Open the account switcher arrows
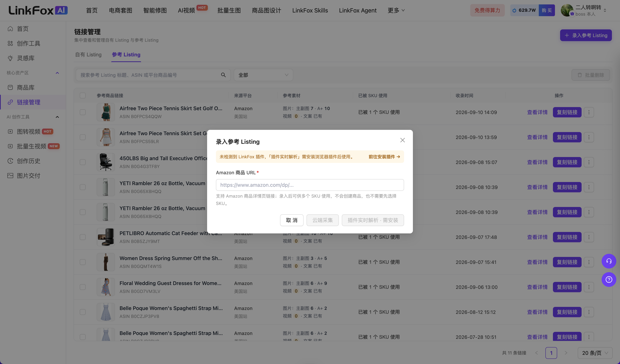620x364 pixels. 605,10
